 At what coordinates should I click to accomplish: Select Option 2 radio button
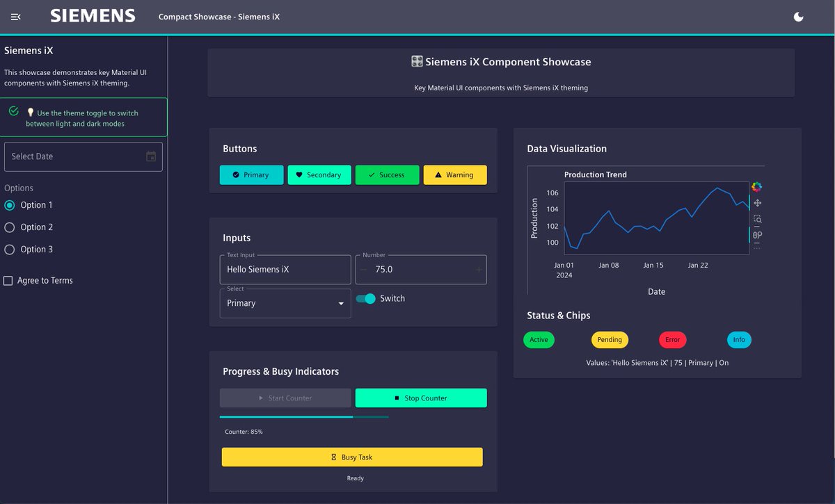[10, 227]
